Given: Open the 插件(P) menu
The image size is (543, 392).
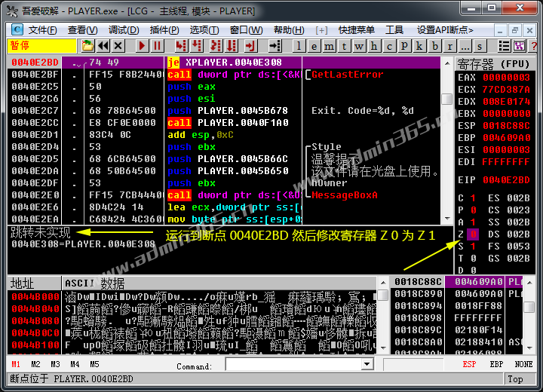Looking at the screenshot, I should pyautogui.click(x=164, y=30).
